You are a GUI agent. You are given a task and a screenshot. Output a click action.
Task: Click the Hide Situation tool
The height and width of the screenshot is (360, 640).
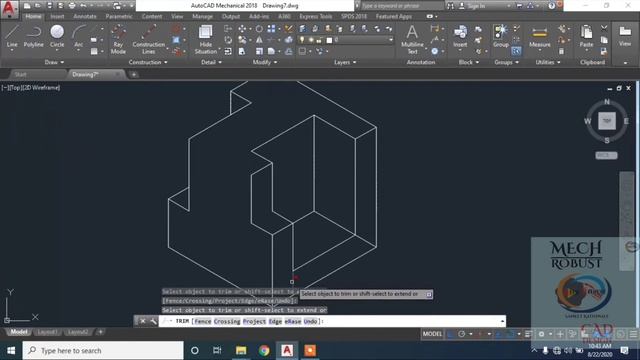[206, 39]
